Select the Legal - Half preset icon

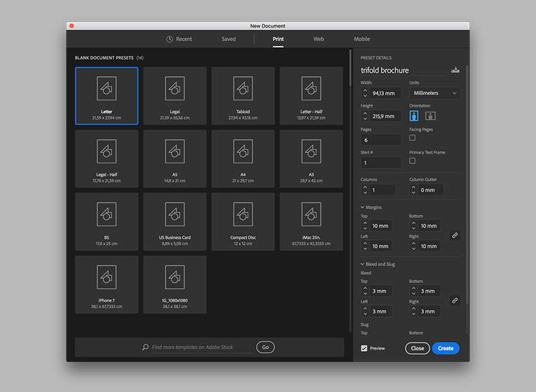pyautogui.click(x=107, y=151)
